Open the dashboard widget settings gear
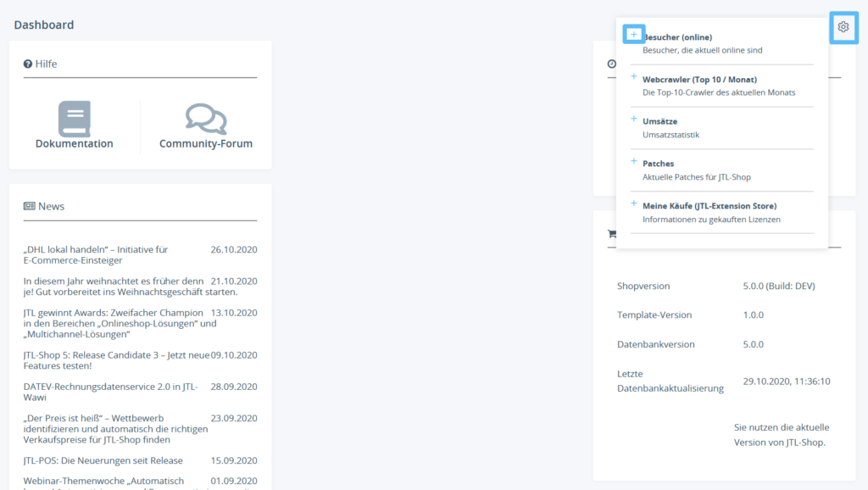868x490 pixels. pos(843,27)
